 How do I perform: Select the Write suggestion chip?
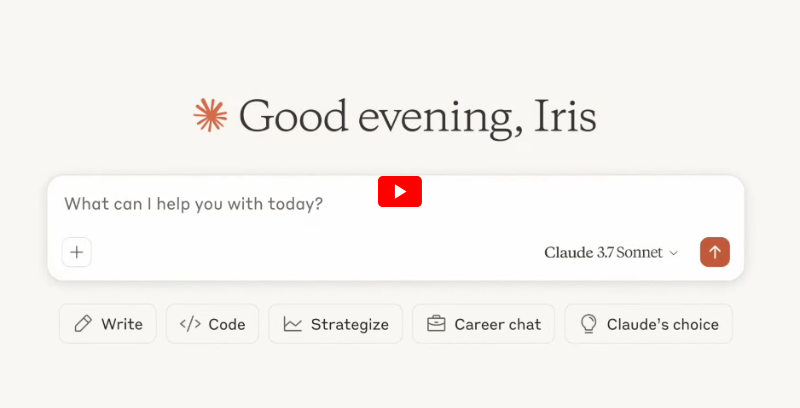coord(108,324)
